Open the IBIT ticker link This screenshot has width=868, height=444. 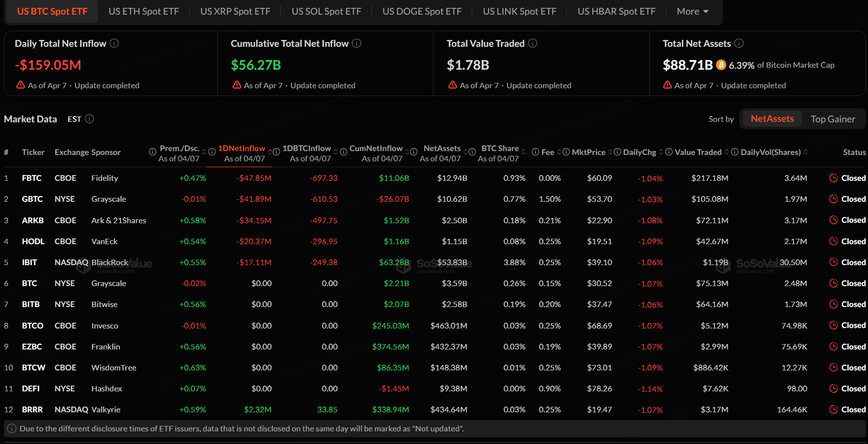tap(29, 262)
